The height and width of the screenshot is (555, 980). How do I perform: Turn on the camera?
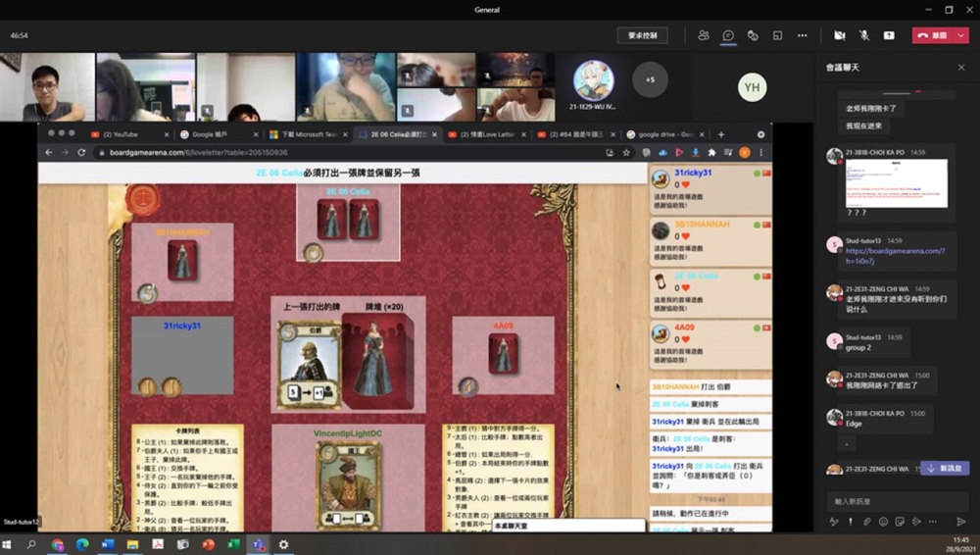[x=840, y=35]
